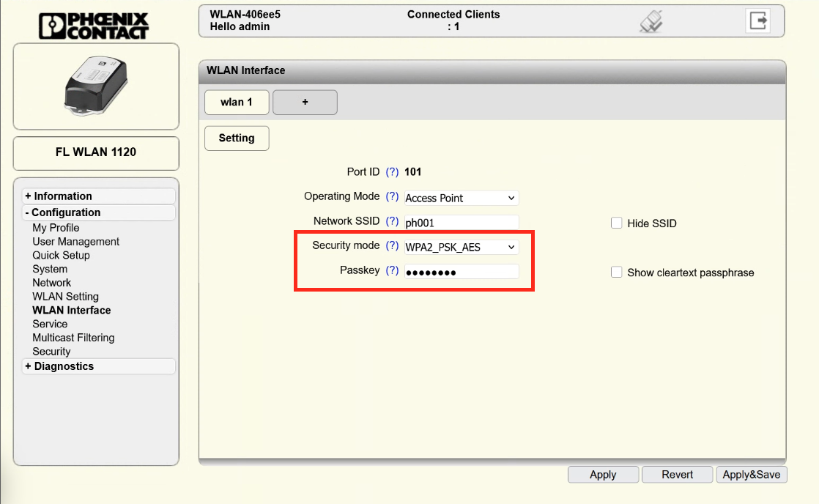Open the Operating Mode dropdown
Image resolution: width=819 pixels, height=504 pixels.
click(461, 198)
